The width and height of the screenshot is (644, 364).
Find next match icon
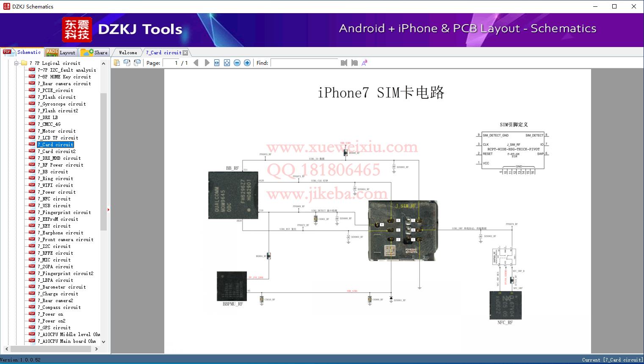(354, 63)
